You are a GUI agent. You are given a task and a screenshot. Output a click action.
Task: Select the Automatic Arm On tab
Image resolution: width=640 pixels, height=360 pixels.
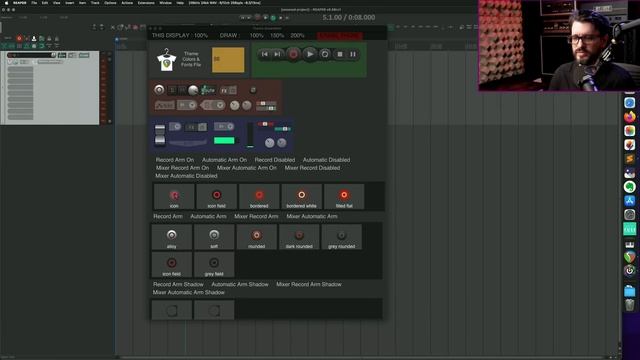224,160
